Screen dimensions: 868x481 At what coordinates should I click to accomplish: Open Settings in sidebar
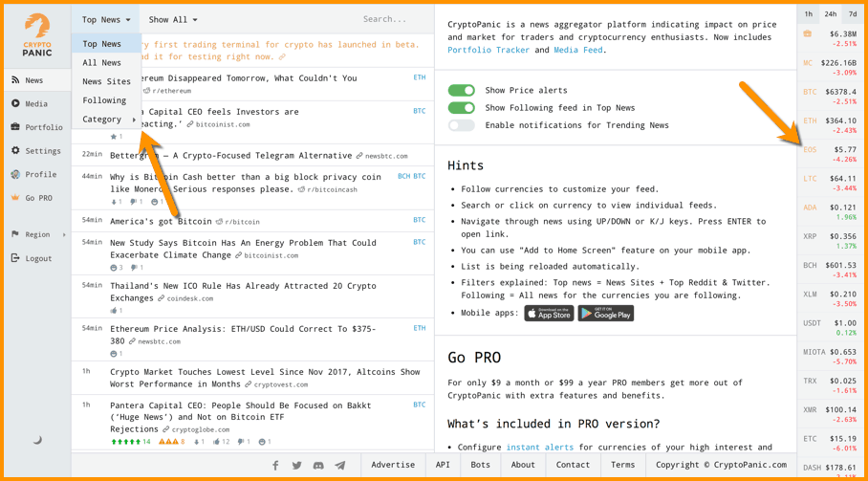[37, 150]
